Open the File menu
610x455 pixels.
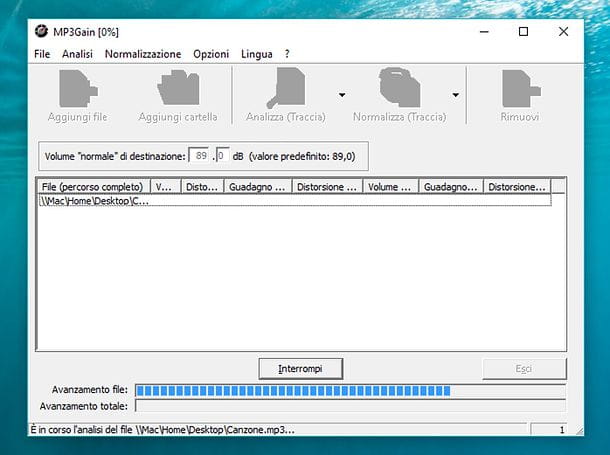pyautogui.click(x=42, y=54)
